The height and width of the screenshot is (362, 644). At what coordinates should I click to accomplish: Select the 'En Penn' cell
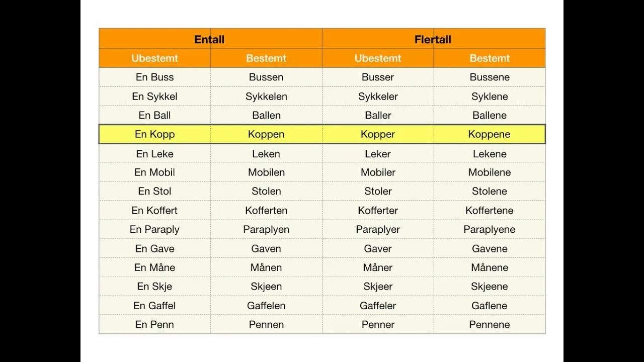click(155, 325)
